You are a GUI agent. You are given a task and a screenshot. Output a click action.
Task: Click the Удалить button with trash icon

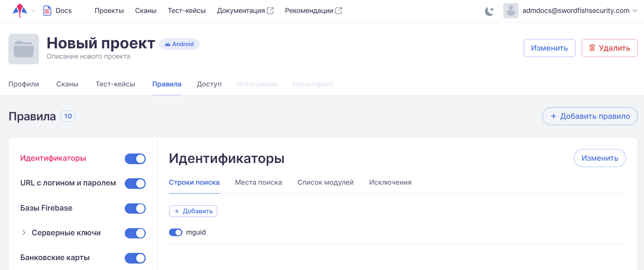609,48
